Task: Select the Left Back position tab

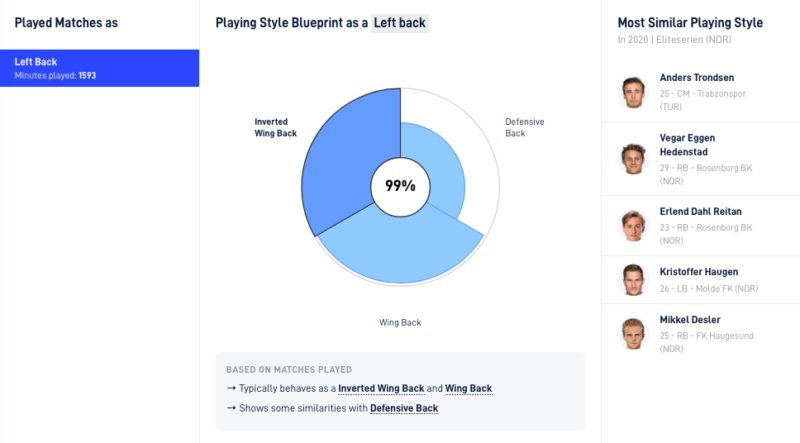Action: 99,68
